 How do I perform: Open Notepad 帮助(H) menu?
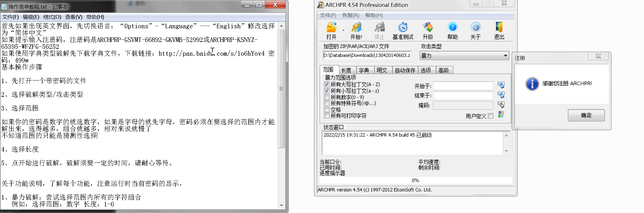95,17
